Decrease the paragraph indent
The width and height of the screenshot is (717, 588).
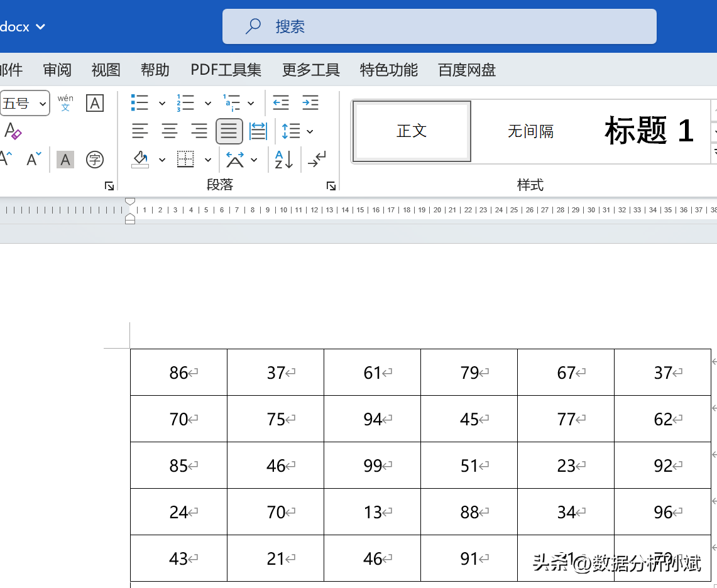click(281, 103)
